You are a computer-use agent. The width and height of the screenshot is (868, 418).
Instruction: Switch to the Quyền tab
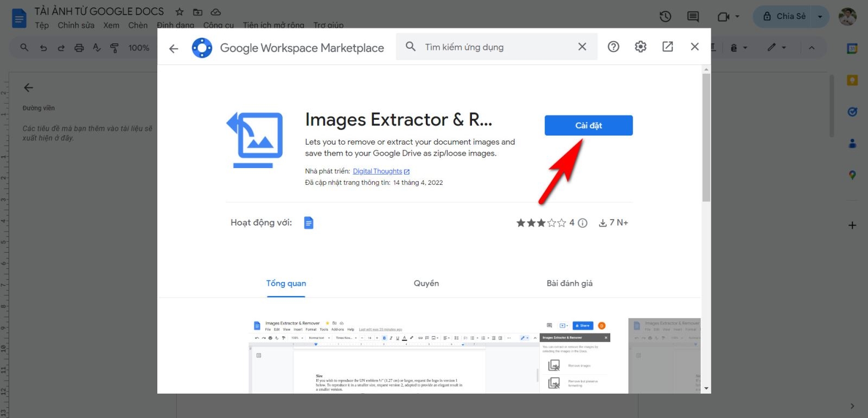pos(426,283)
